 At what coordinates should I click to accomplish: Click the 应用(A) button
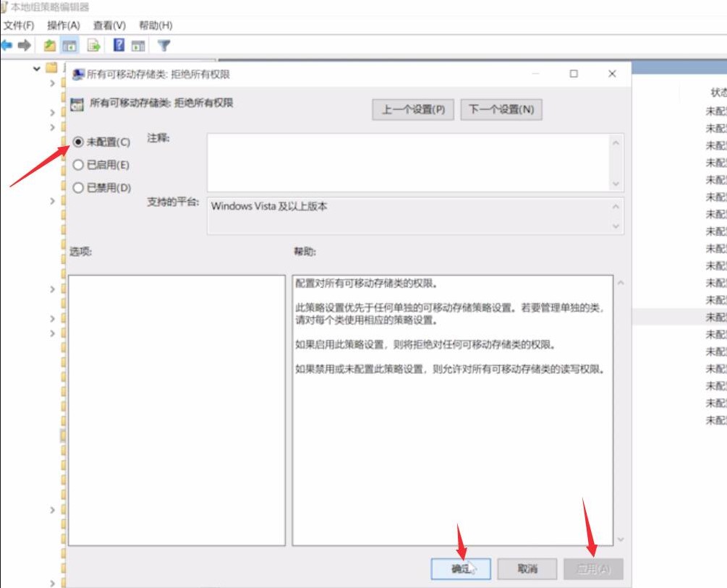593,568
